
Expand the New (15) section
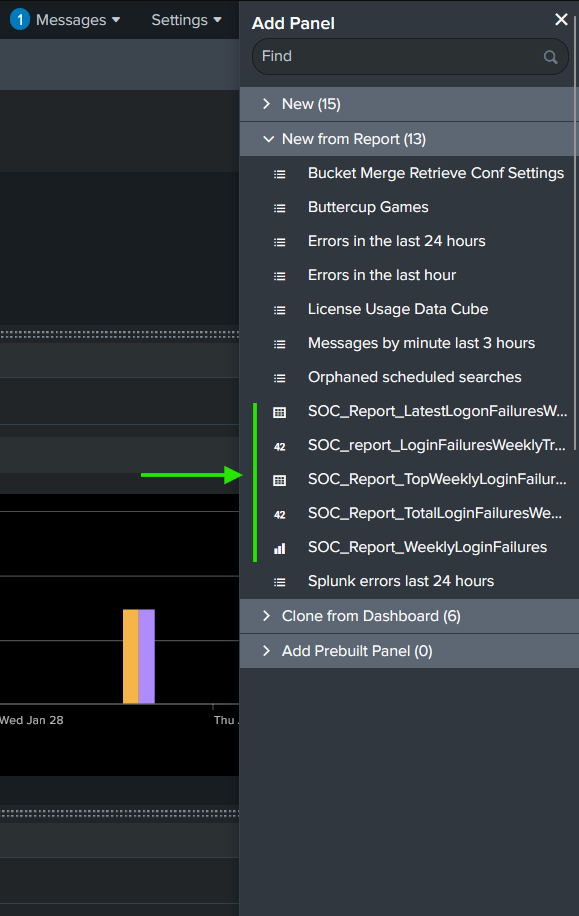(x=409, y=104)
